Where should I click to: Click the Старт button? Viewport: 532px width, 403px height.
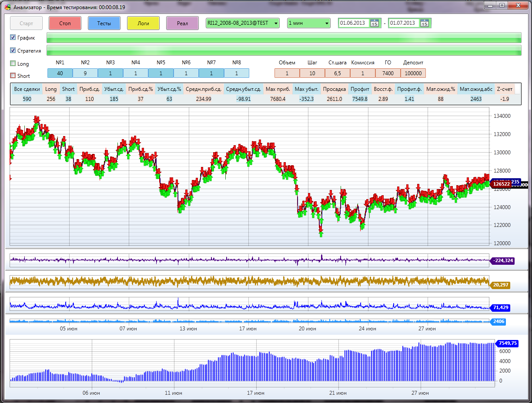[26, 23]
